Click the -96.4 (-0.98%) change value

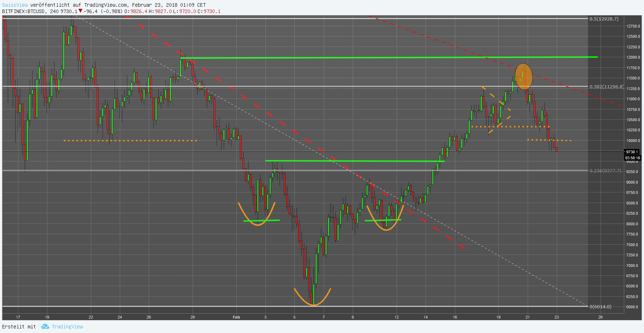tap(103, 11)
